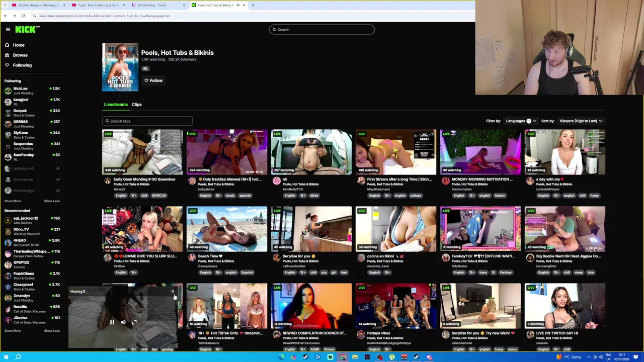Open the Languages filter dropdown
The height and width of the screenshot is (362, 644).
click(x=520, y=121)
